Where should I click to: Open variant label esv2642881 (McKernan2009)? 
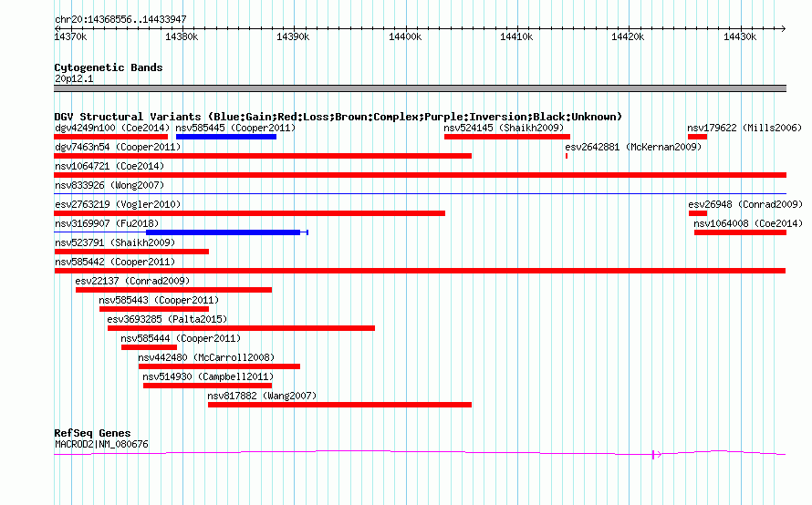tap(633, 147)
